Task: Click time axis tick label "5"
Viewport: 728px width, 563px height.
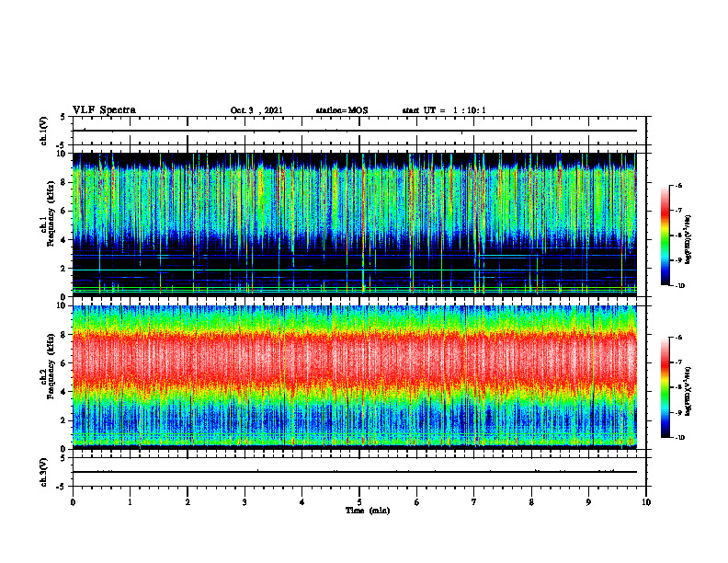Action: pos(359,502)
